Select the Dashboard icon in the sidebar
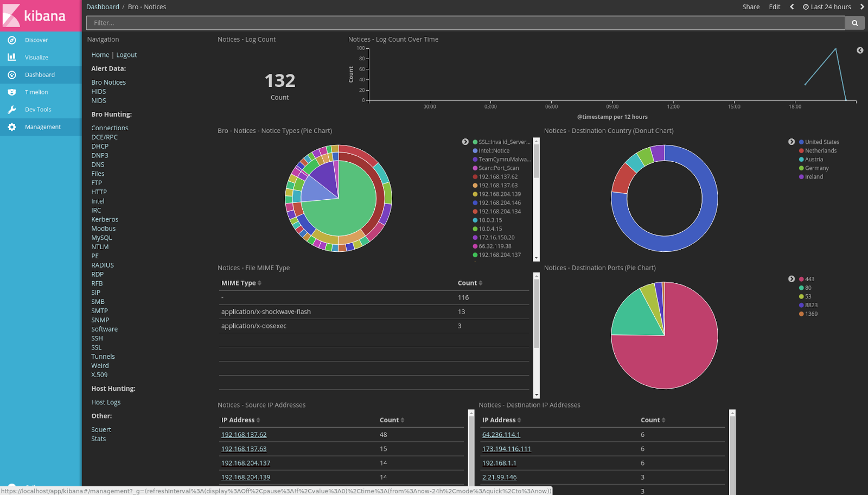The height and width of the screenshot is (495, 868). [12, 74]
